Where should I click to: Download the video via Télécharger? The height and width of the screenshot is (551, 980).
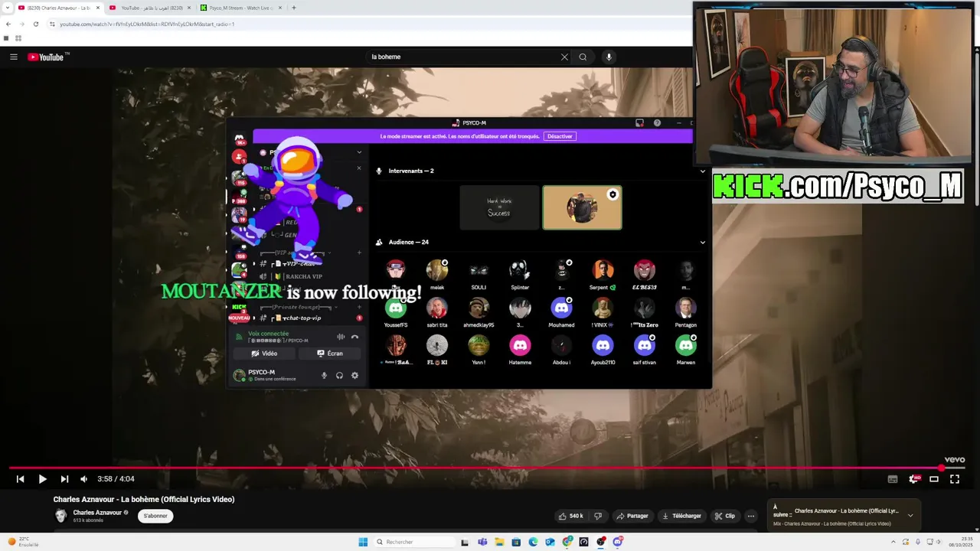tap(681, 516)
